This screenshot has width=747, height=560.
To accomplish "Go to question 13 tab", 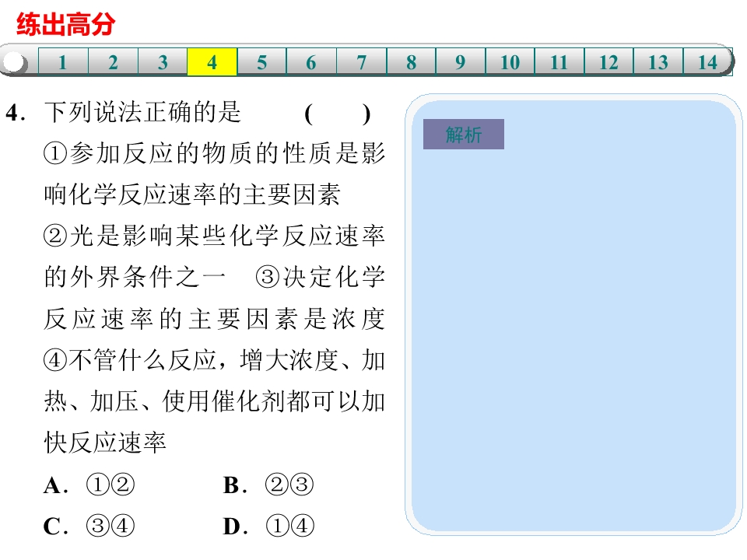I will [658, 62].
